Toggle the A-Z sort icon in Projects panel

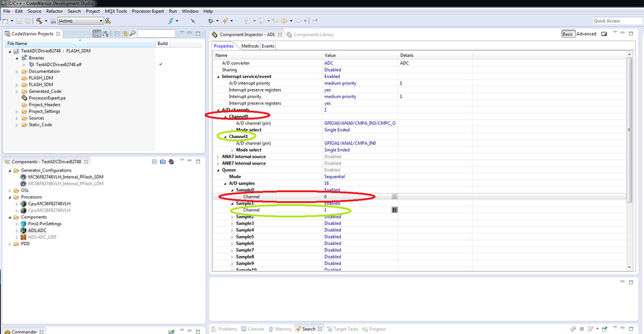click(x=106, y=34)
